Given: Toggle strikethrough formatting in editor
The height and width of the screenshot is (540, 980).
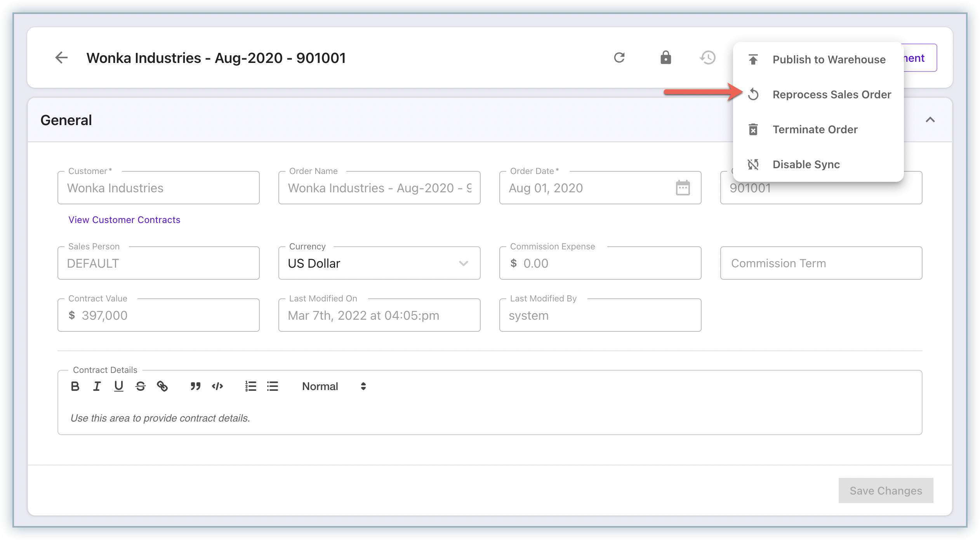Looking at the screenshot, I should point(140,386).
